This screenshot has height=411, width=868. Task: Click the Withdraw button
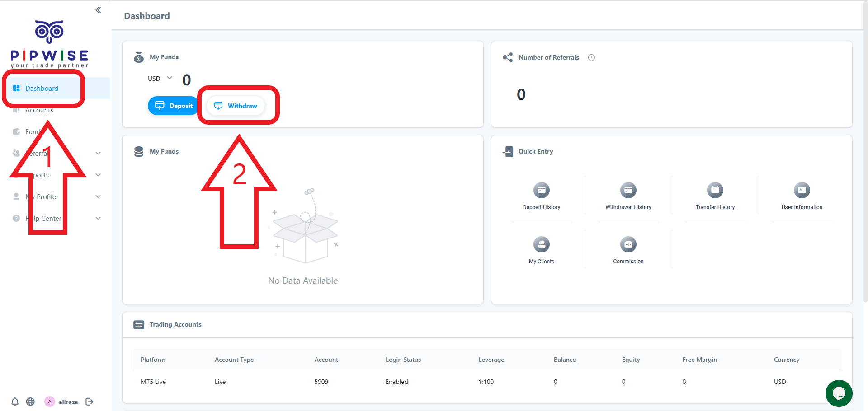236,106
